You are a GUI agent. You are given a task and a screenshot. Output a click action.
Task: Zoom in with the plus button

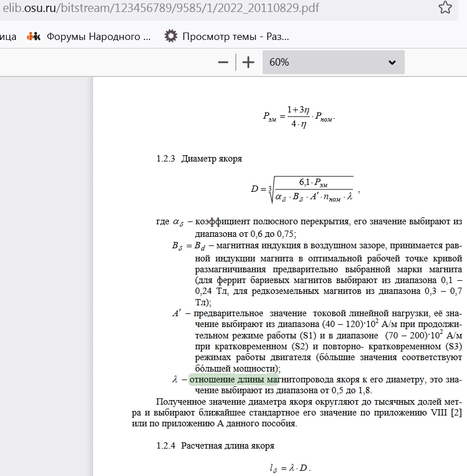248,62
